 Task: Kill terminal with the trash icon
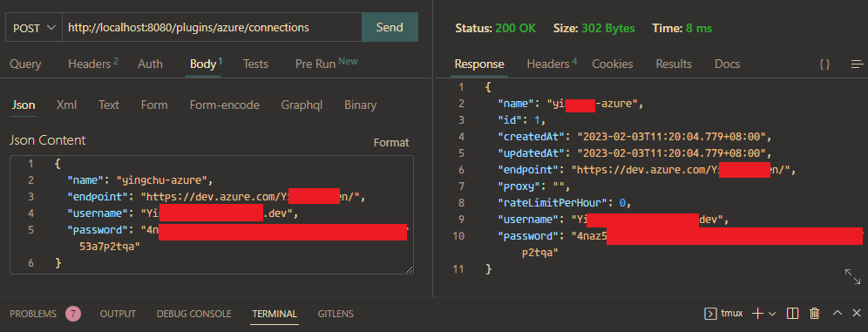tap(814, 314)
